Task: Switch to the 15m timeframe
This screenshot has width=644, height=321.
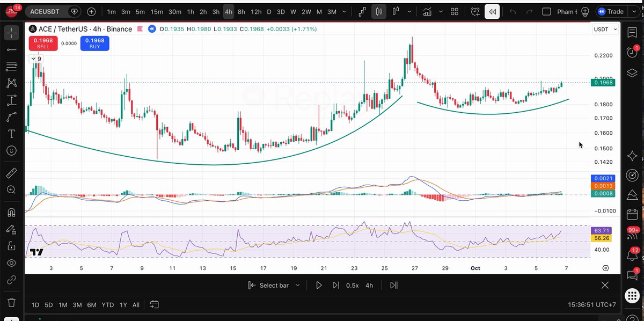Action: pyautogui.click(x=157, y=11)
